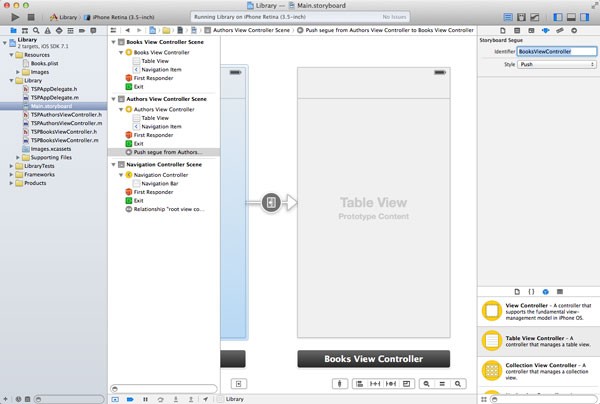Collapse the Authors View Controller item
Image resolution: width=600 pixels, height=404 pixels.
pos(121,109)
